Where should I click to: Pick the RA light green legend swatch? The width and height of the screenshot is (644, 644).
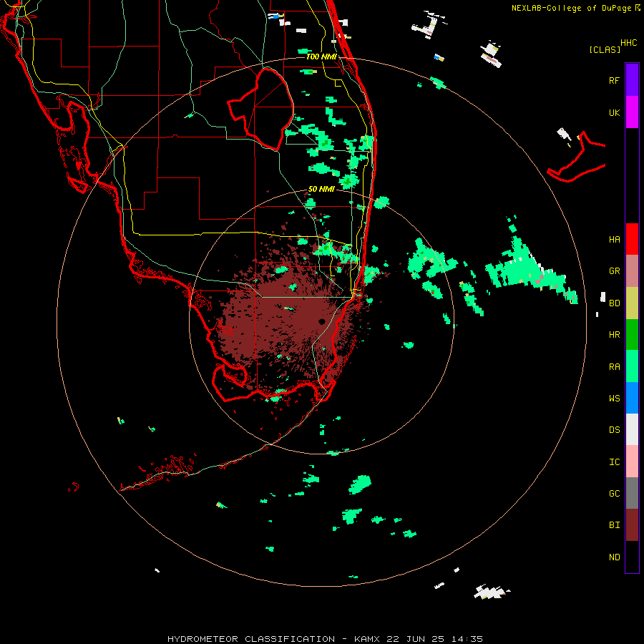[632, 366]
